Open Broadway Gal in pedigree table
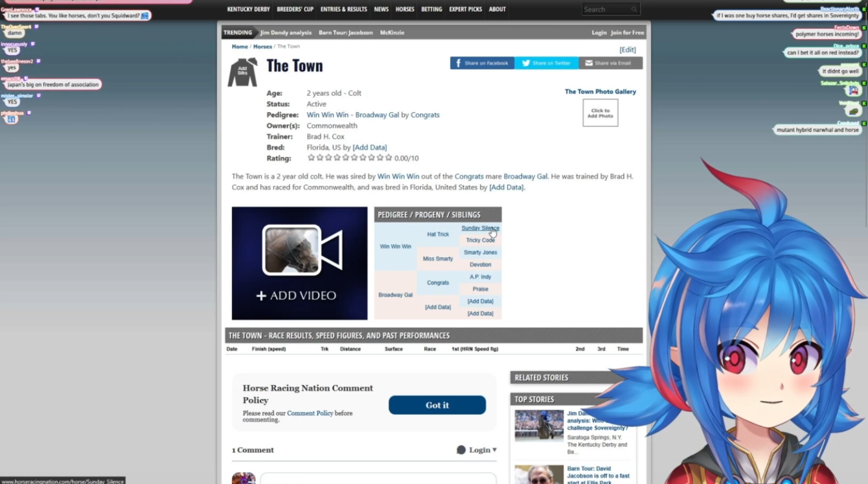The width and height of the screenshot is (868, 484). tap(395, 295)
